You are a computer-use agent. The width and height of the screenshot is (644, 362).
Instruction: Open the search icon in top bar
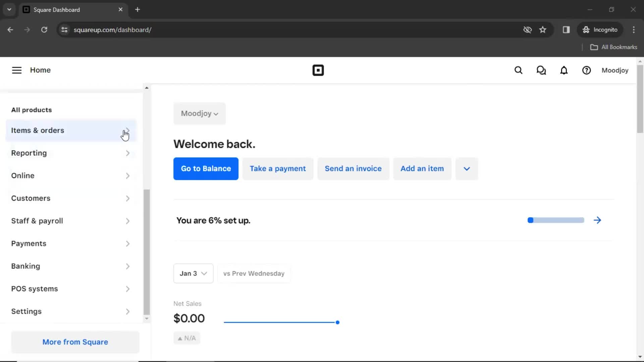point(518,70)
